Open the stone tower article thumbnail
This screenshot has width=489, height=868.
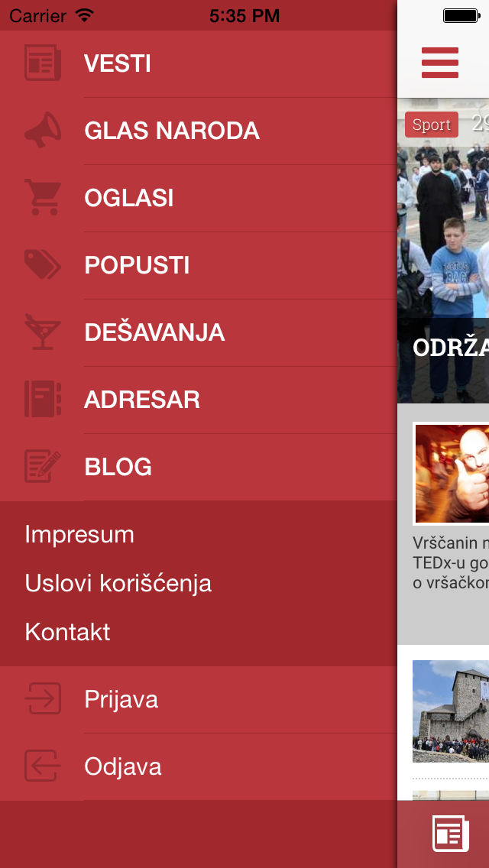pos(451,711)
